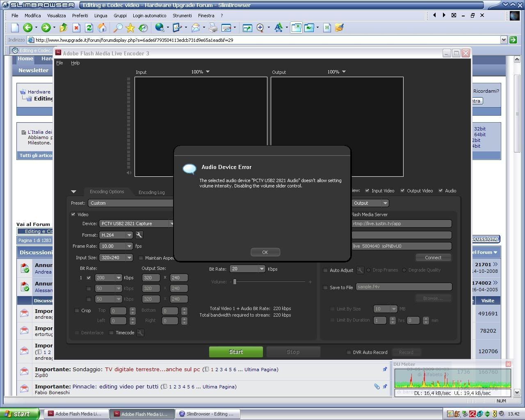Open the Format dropdown showing H.264
525x420 pixels.
116,235
